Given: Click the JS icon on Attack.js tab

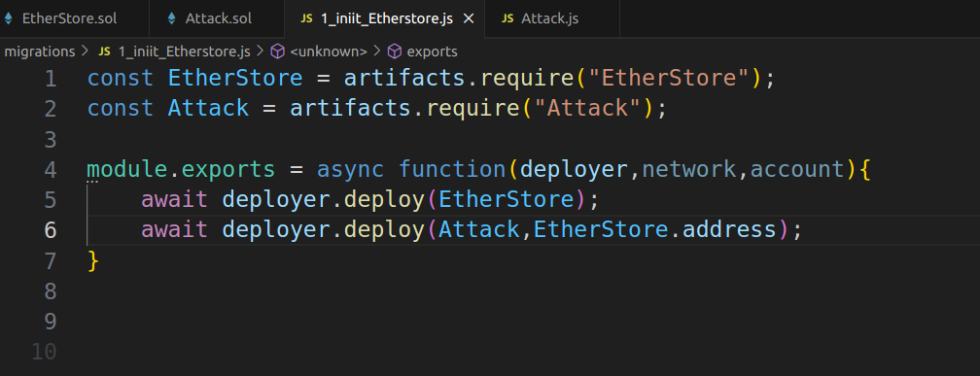Looking at the screenshot, I should [508, 18].
